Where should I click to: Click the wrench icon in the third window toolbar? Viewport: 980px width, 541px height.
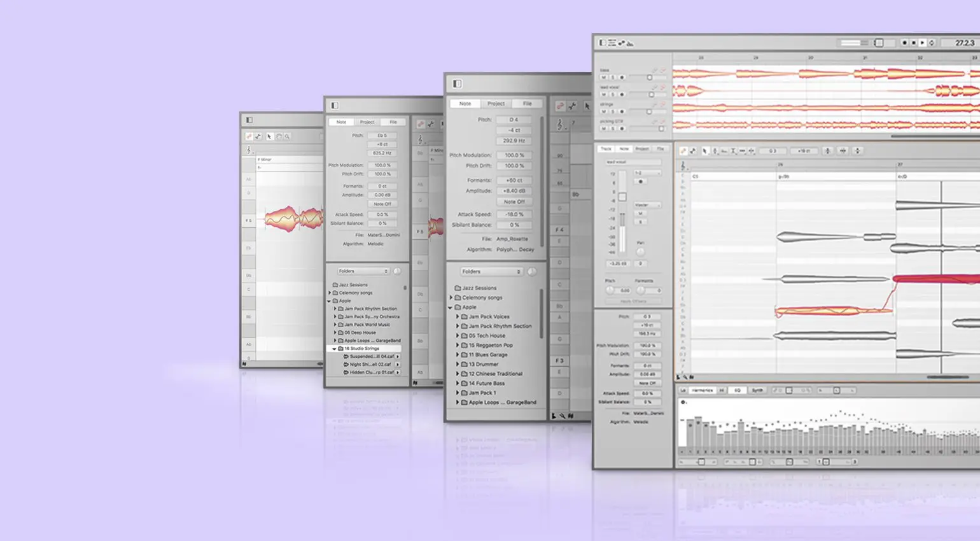[571, 106]
